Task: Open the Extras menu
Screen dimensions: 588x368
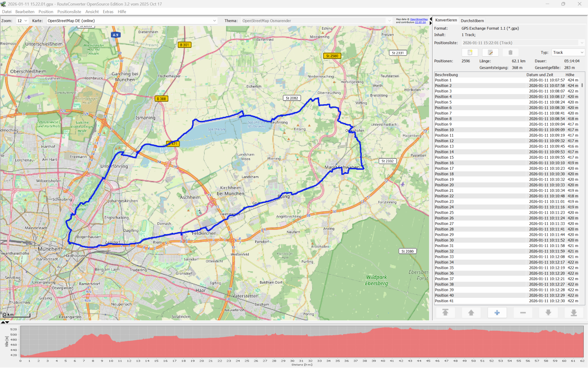Action: [108, 12]
